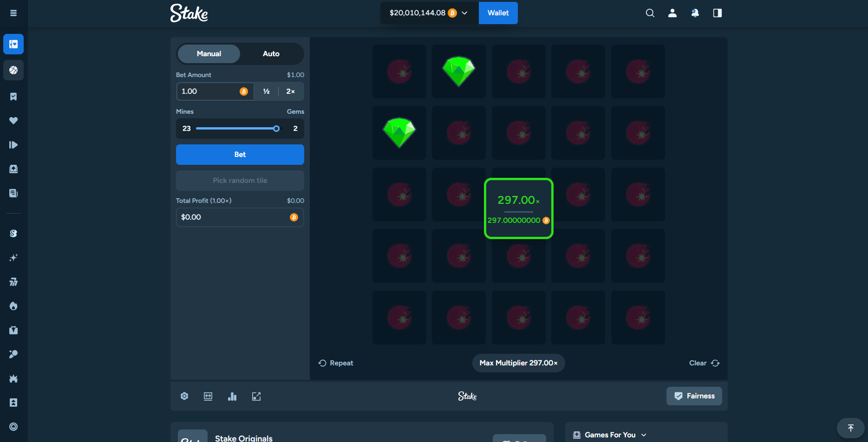Open the slot sevens icon in the sidebar
868x442 pixels.
(13, 282)
